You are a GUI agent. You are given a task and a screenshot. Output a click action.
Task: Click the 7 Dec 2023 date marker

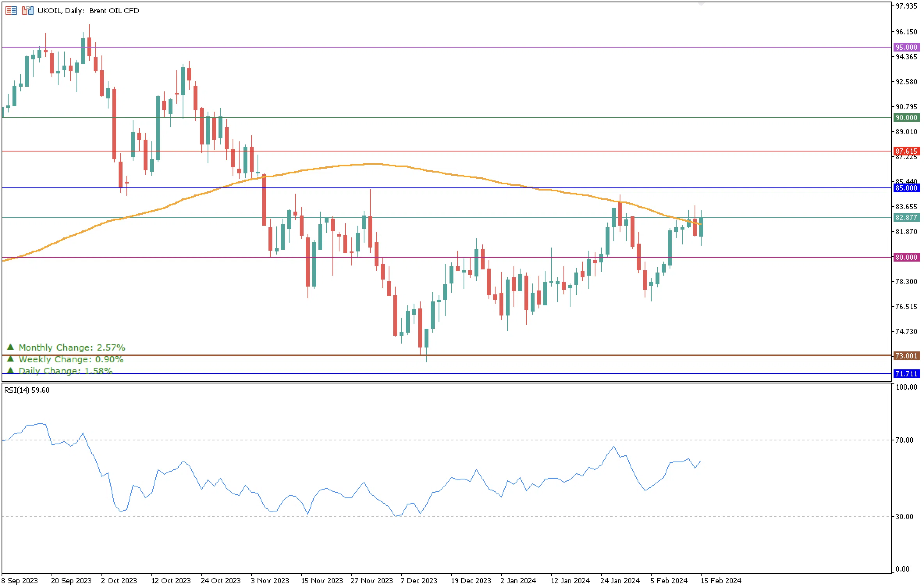418,581
